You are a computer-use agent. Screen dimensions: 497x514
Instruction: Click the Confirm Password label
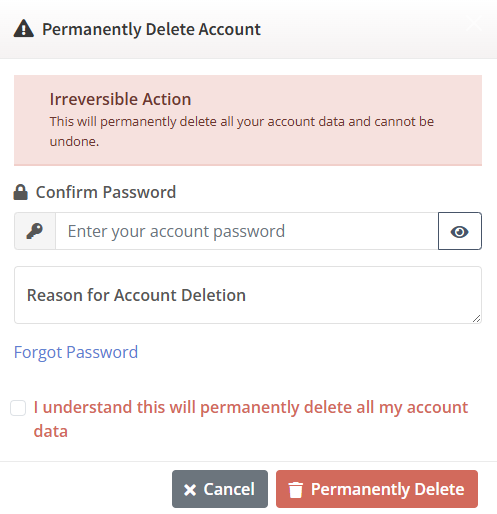click(106, 192)
